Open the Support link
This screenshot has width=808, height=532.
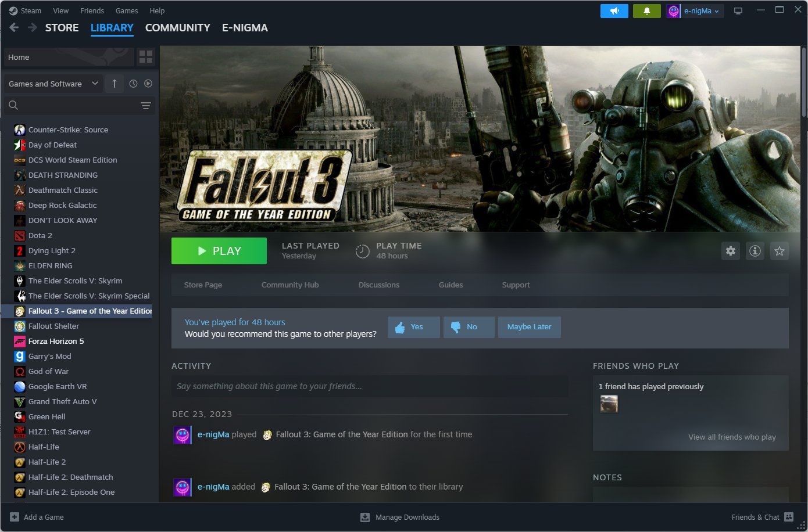click(x=516, y=285)
